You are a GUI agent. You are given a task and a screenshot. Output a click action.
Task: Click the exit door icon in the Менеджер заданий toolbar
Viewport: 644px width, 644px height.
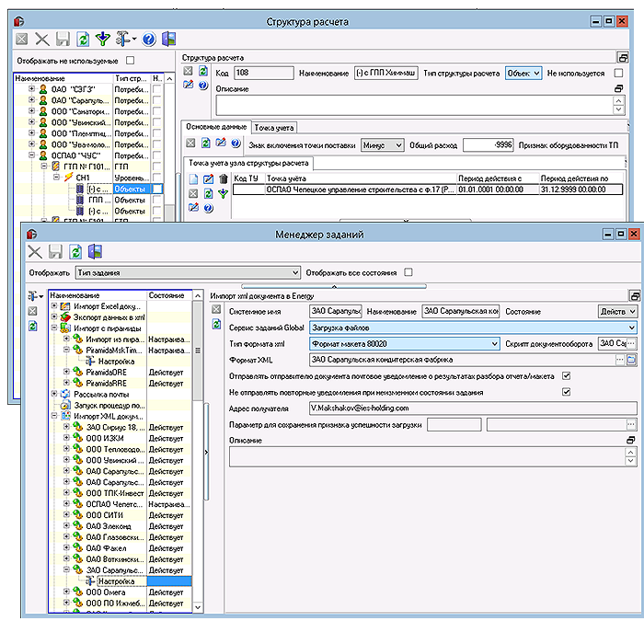coord(96,252)
